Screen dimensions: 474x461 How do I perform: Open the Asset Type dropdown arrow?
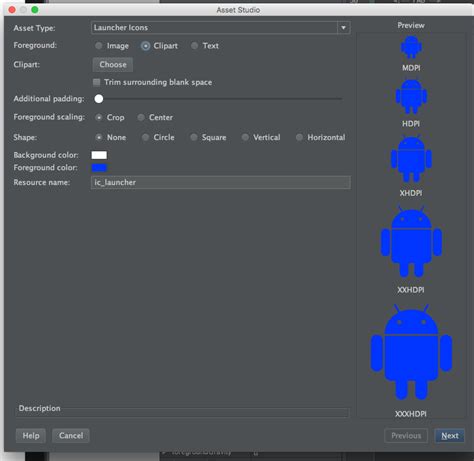click(343, 28)
